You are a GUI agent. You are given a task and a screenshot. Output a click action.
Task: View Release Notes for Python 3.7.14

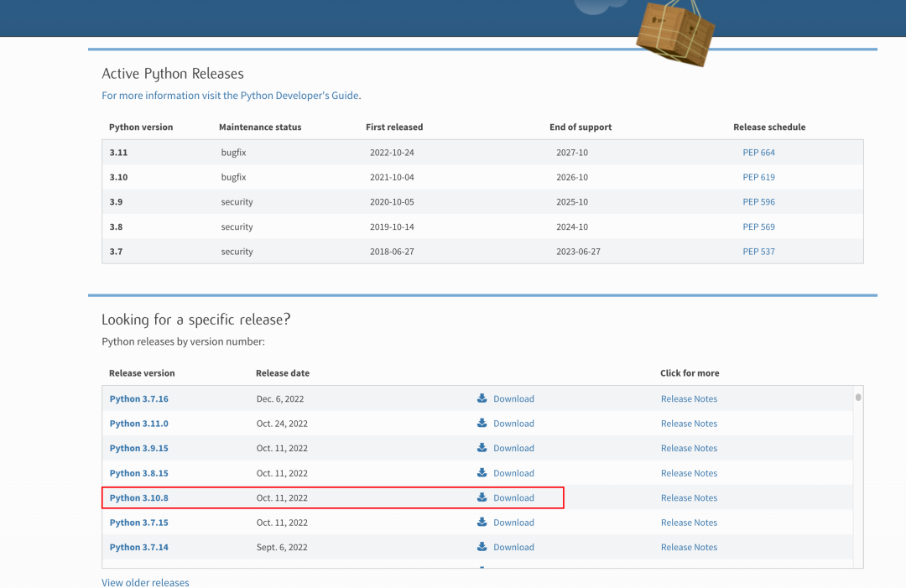point(689,548)
